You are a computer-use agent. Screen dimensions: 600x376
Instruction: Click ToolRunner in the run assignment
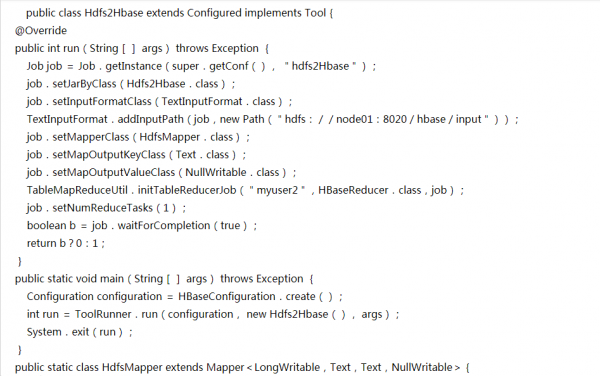tap(103, 314)
